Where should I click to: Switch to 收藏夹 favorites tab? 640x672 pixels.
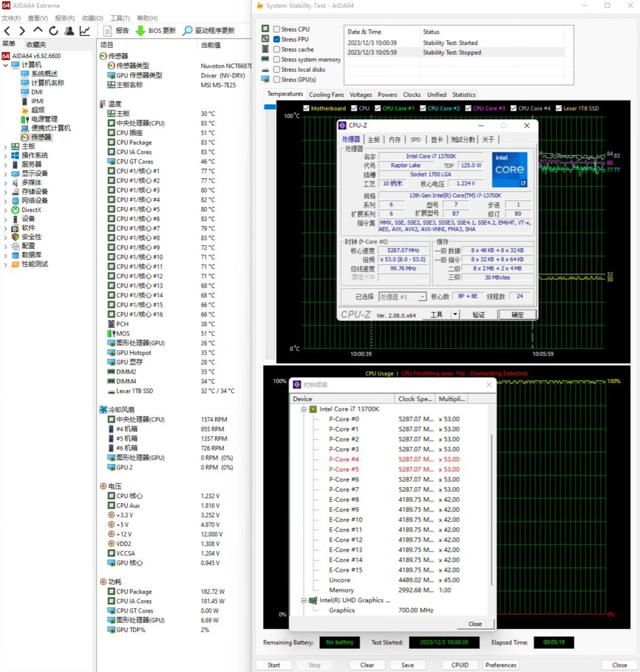click(x=36, y=44)
